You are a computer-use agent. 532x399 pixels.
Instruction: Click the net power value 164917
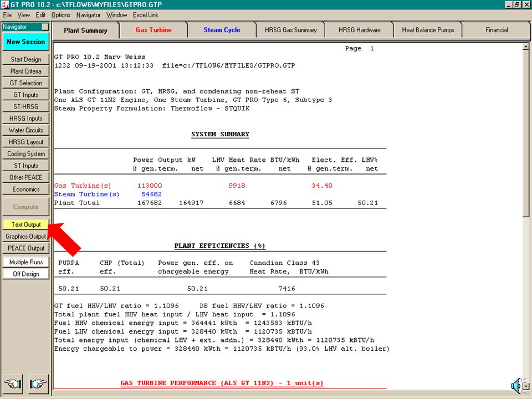coord(191,203)
